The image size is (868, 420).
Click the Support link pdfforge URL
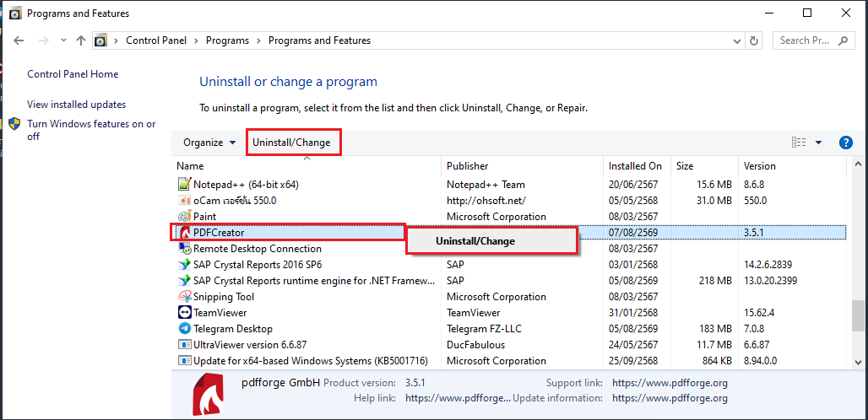coord(670,383)
